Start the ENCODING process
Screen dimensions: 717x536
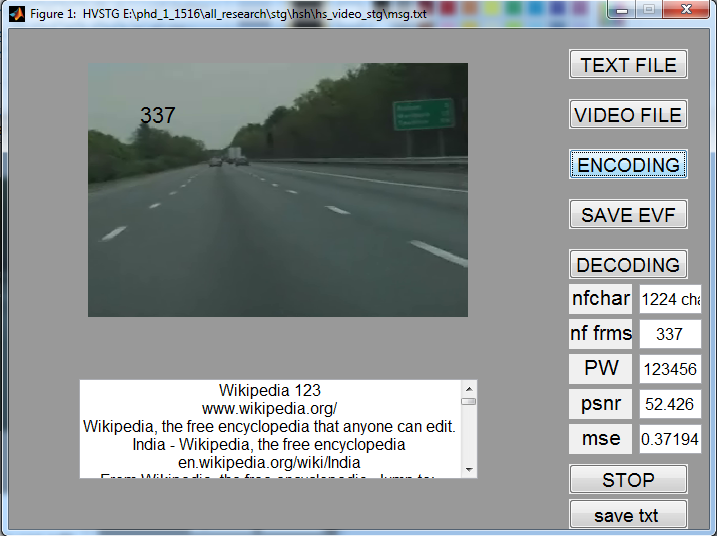628,164
